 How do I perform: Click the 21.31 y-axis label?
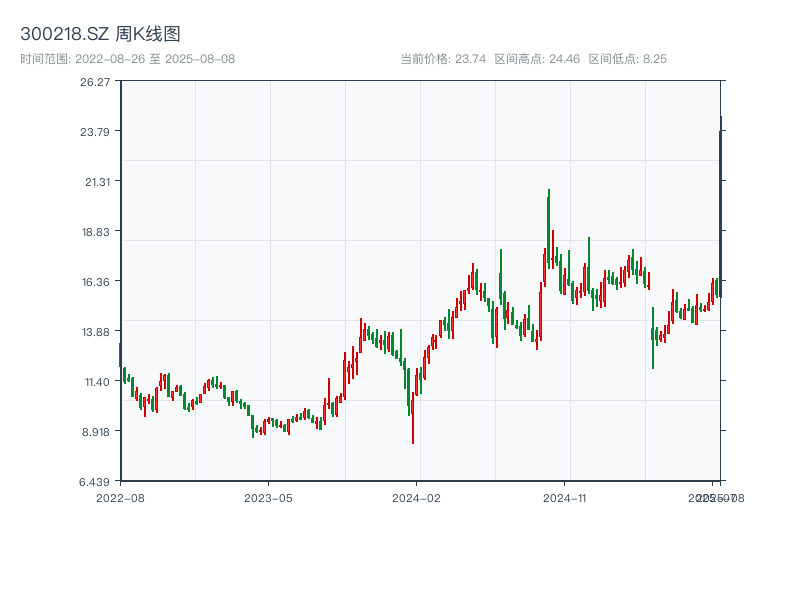click(95, 182)
